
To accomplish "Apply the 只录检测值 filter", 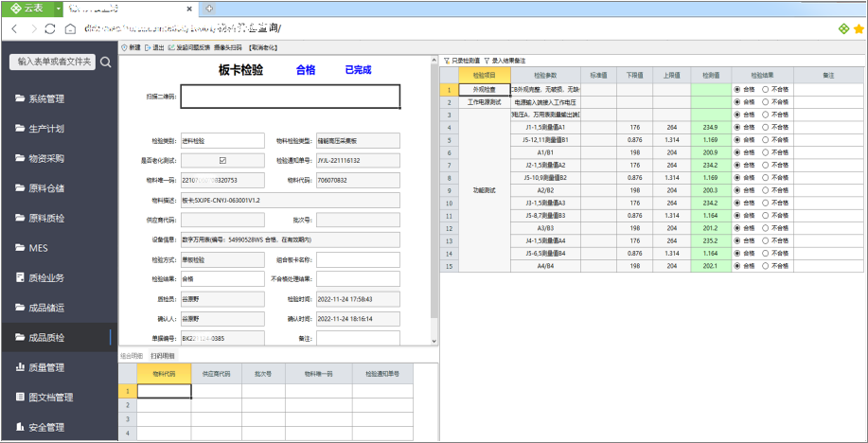I will point(461,61).
